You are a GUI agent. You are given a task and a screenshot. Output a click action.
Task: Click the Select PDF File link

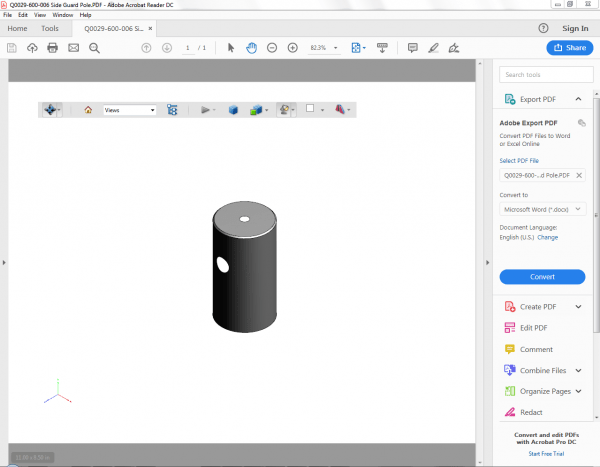tap(519, 161)
